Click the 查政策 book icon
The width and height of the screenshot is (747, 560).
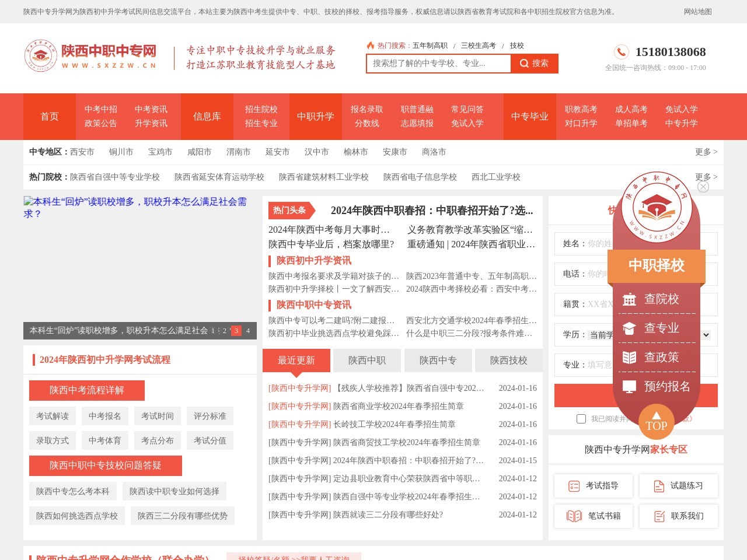pyautogui.click(x=629, y=358)
